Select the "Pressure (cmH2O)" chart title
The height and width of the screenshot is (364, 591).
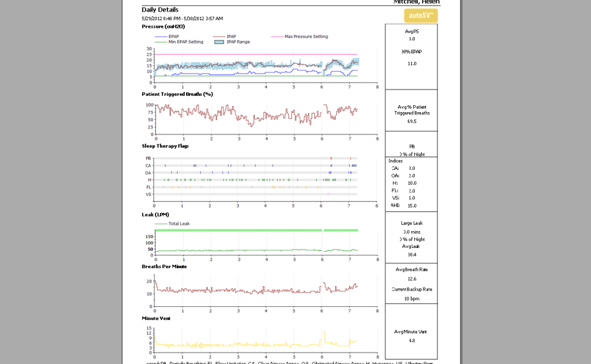[x=163, y=27]
